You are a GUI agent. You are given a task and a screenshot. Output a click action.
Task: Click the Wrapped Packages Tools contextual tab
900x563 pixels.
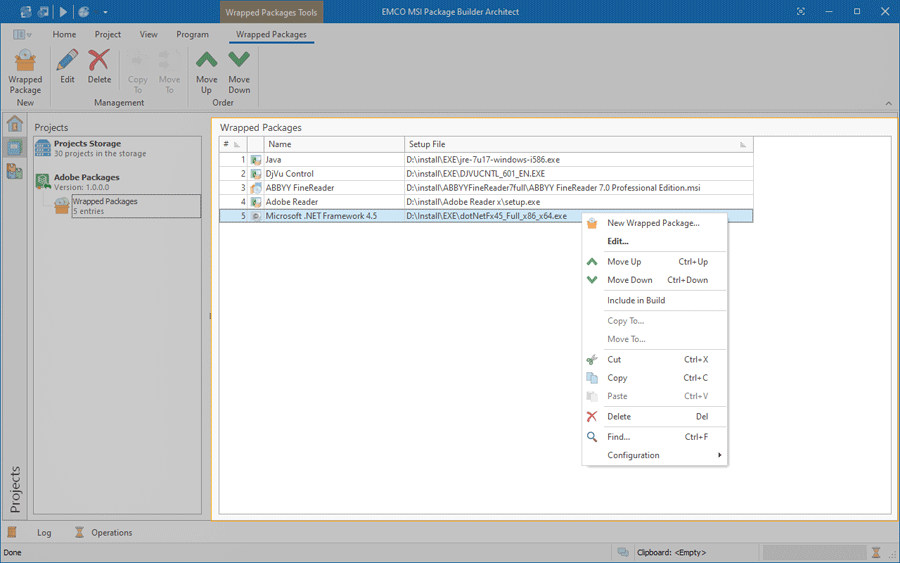[271, 12]
